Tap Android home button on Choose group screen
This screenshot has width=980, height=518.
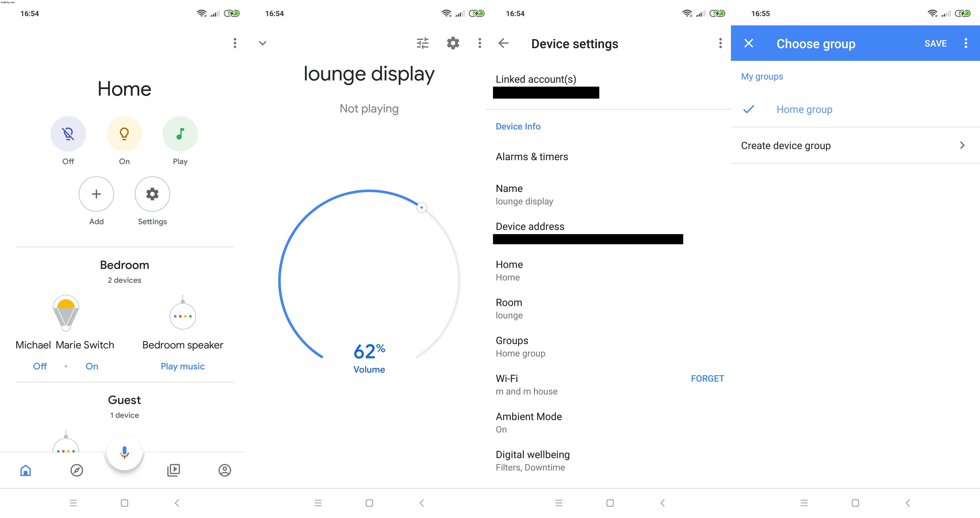(856, 503)
